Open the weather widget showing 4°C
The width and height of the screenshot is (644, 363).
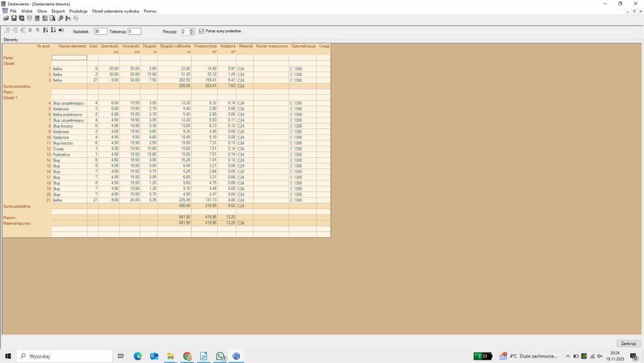click(528, 356)
